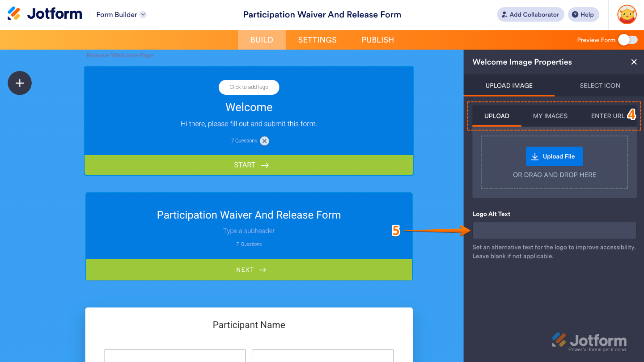
Task: Click the Jotform logo
Action: (45, 14)
